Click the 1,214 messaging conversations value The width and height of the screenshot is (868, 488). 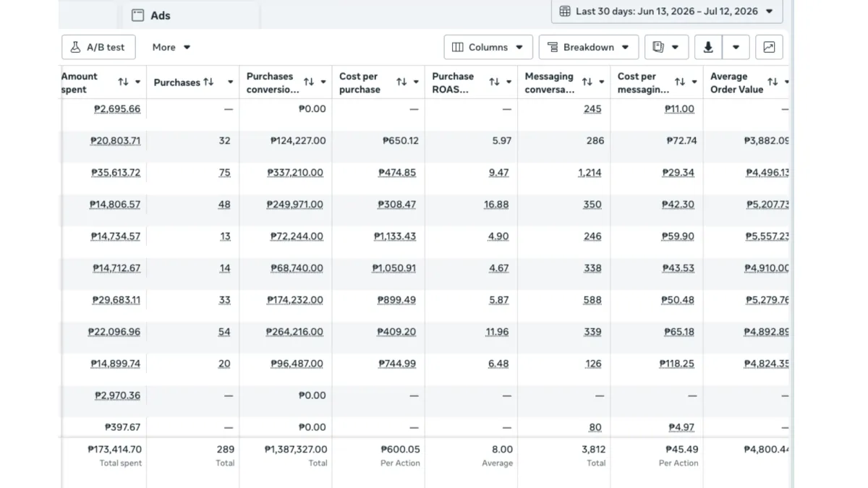[590, 173]
